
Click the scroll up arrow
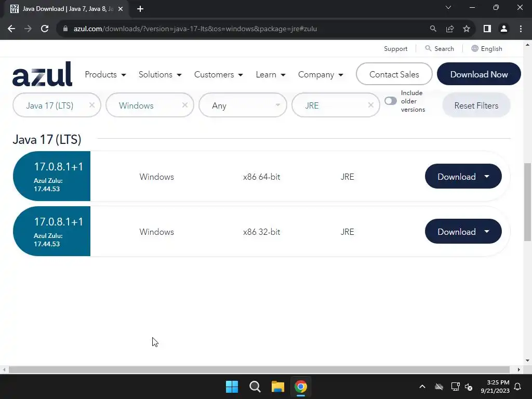tap(528, 45)
